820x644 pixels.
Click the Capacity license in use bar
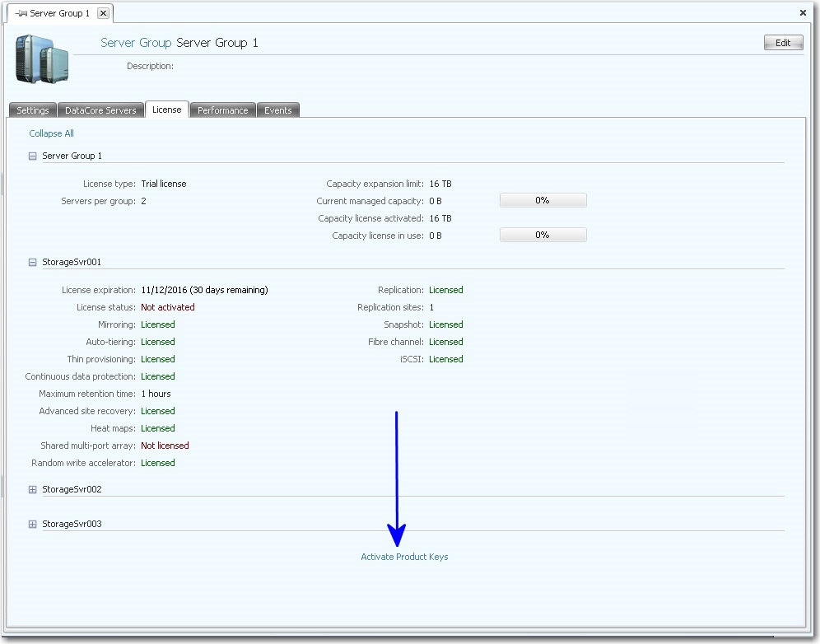point(543,236)
